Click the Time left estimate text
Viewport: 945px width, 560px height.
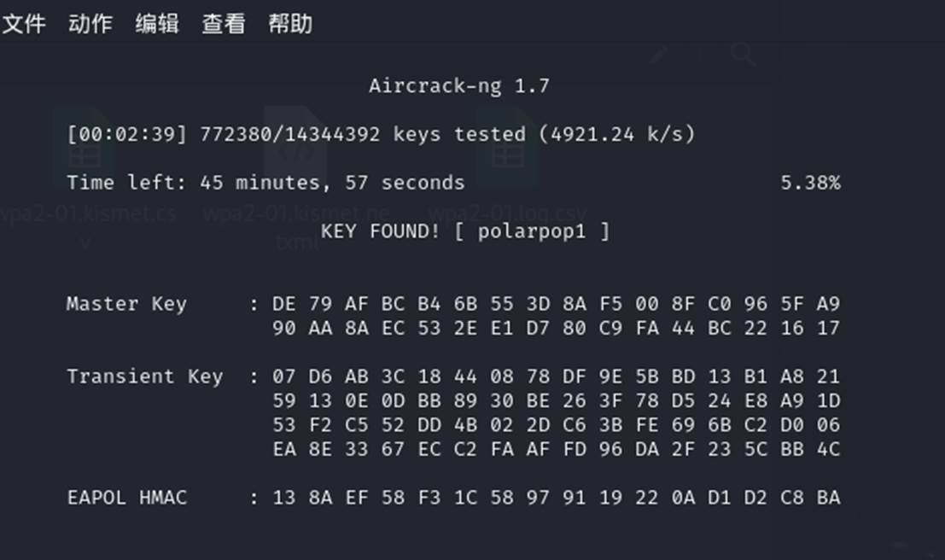(265, 182)
